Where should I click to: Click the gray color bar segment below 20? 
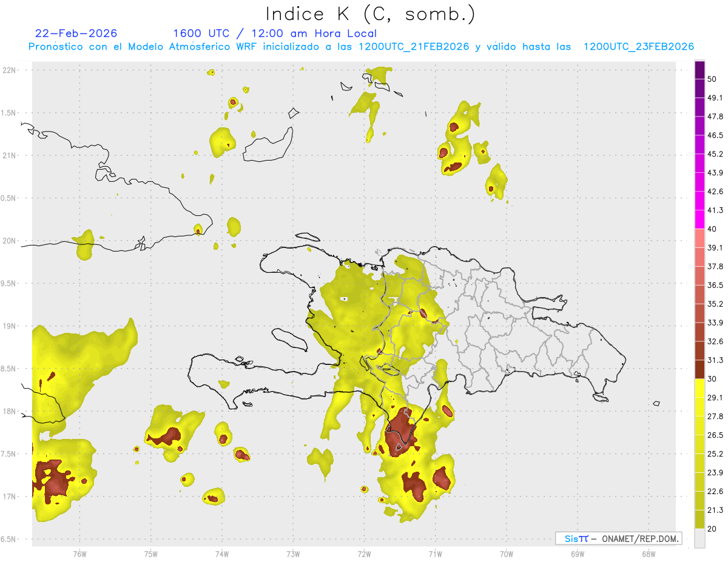point(699,538)
